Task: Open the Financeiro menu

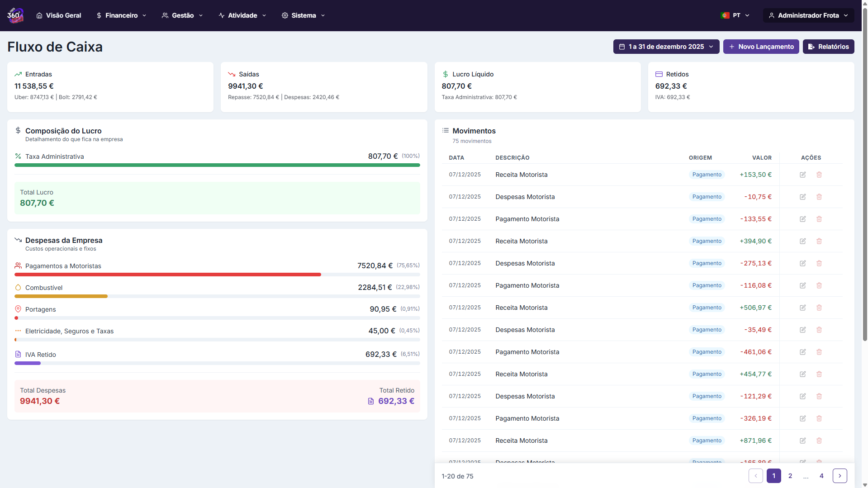Action: point(121,15)
